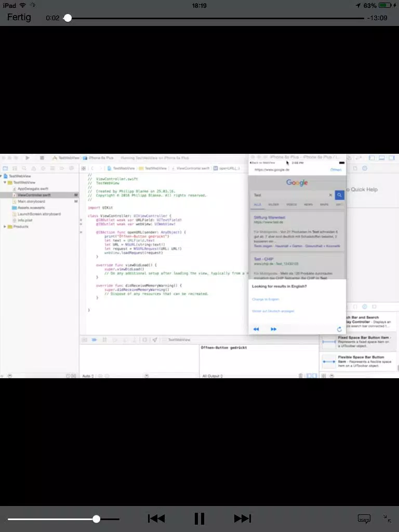This screenshot has width=399, height=532.
Task: Click the video progress scrubber knob
Action: (68, 18)
